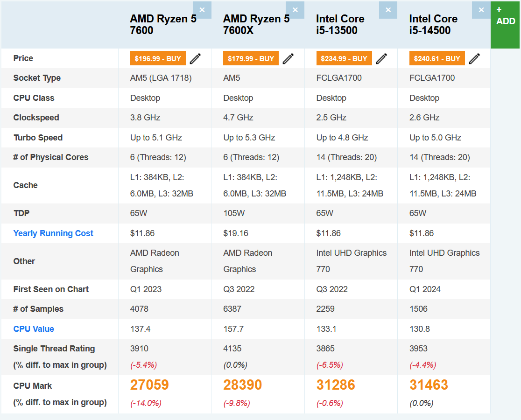Open the CPU Value link
Viewport: 521px width, 420px height.
click(x=34, y=329)
